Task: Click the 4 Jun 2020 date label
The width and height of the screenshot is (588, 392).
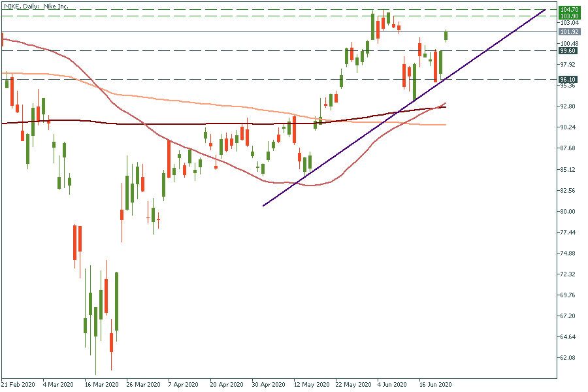Action: pos(392,385)
